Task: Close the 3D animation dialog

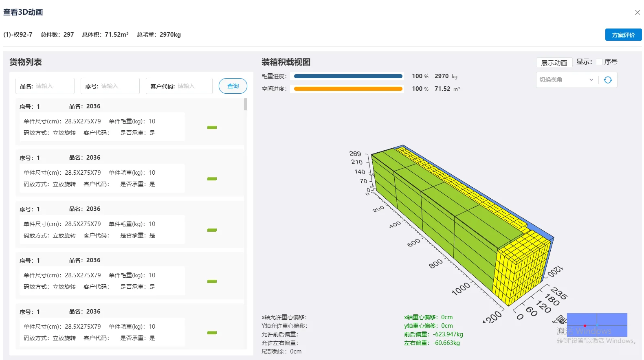Action: click(x=637, y=13)
